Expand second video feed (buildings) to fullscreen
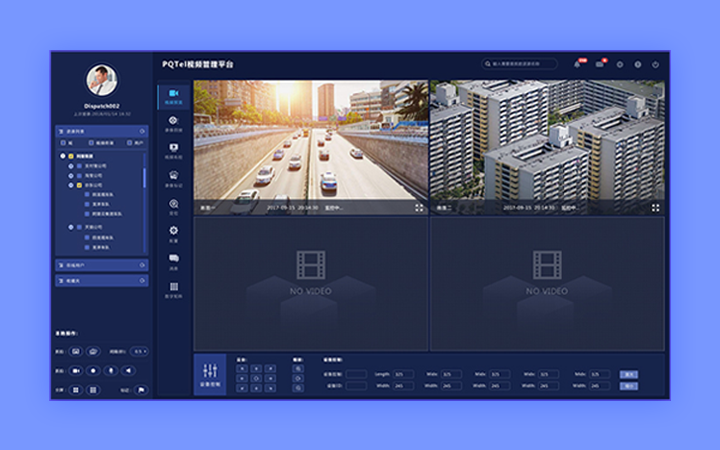Screen dimensions: 720x450 click(x=655, y=208)
